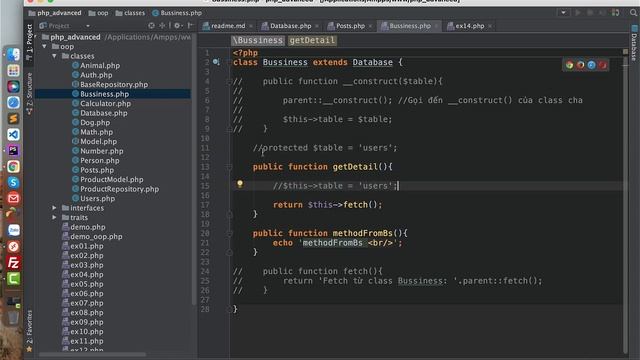Expand the traits folder
The image size is (640, 360).
tap(54, 217)
